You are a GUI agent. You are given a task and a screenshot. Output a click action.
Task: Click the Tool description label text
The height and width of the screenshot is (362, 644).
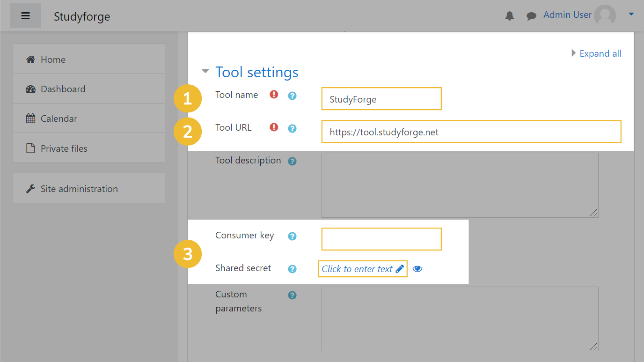[x=248, y=160]
